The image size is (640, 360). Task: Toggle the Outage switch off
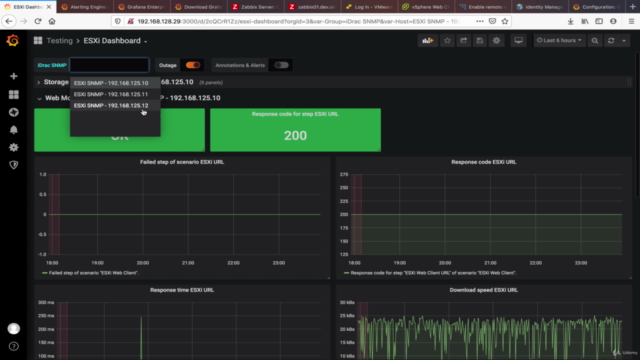pos(193,65)
